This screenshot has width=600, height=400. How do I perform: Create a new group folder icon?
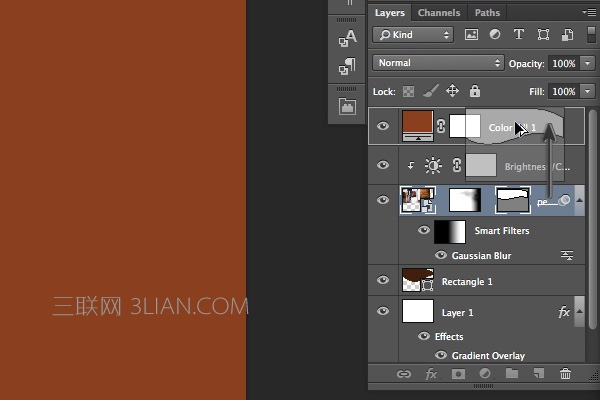click(x=512, y=373)
